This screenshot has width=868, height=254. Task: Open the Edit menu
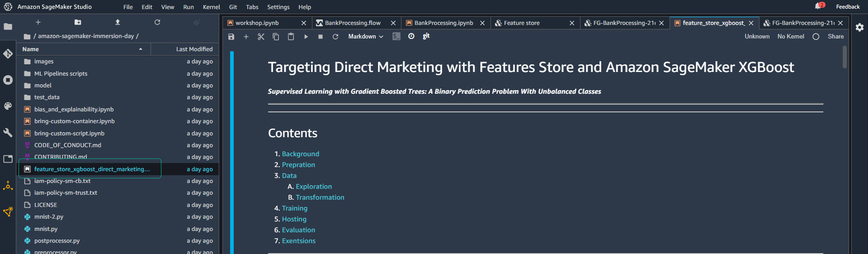(147, 7)
